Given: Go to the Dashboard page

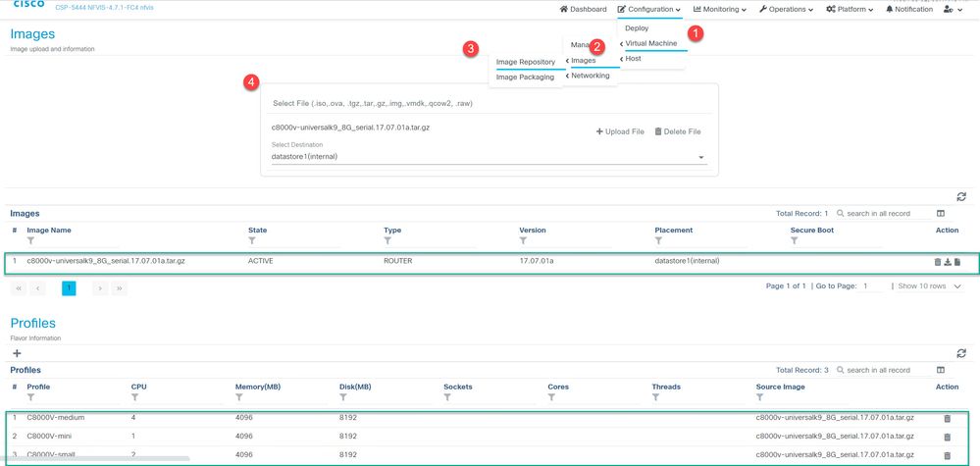Looking at the screenshot, I should click(x=583, y=10).
